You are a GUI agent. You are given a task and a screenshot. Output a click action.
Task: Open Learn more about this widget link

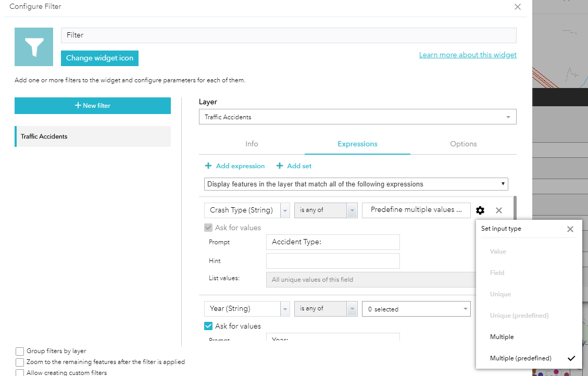coord(468,55)
